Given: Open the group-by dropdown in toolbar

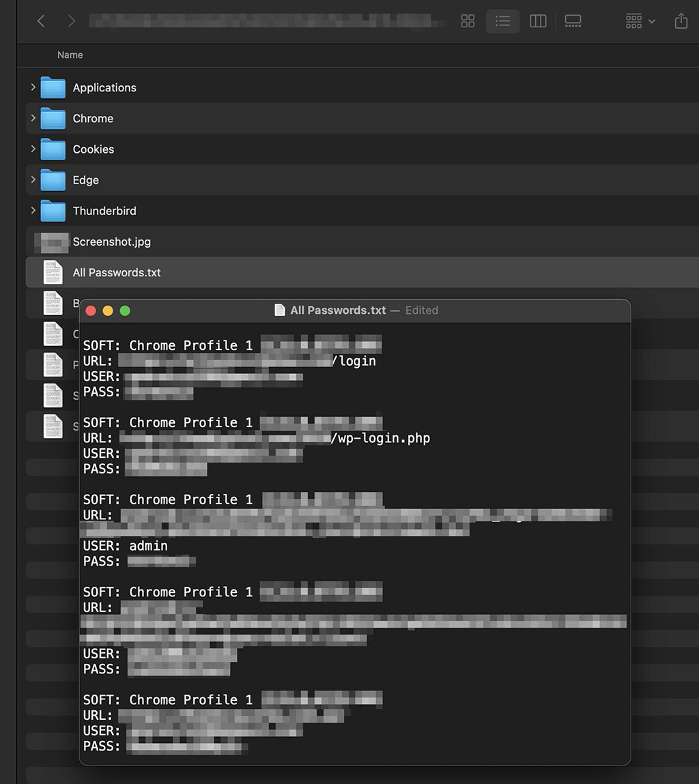Looking at the screenshot, I should (640, 21).
